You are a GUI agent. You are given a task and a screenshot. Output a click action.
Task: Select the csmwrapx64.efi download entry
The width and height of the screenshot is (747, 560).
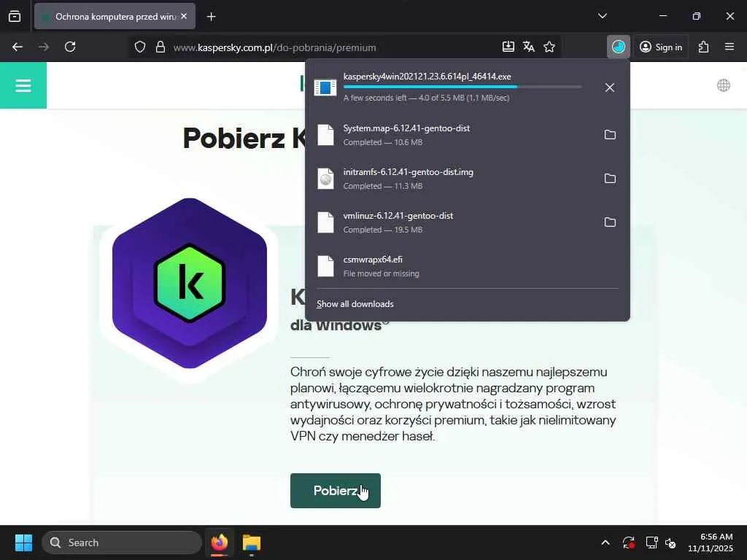pyautogui.click(x=468, y=266)
